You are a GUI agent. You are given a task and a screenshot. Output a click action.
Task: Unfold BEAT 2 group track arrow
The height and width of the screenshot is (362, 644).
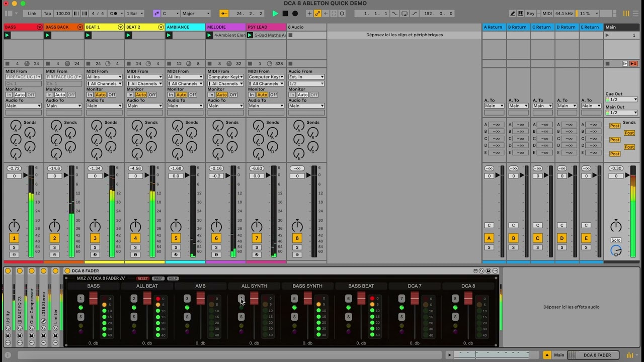[x=161, y=27]
